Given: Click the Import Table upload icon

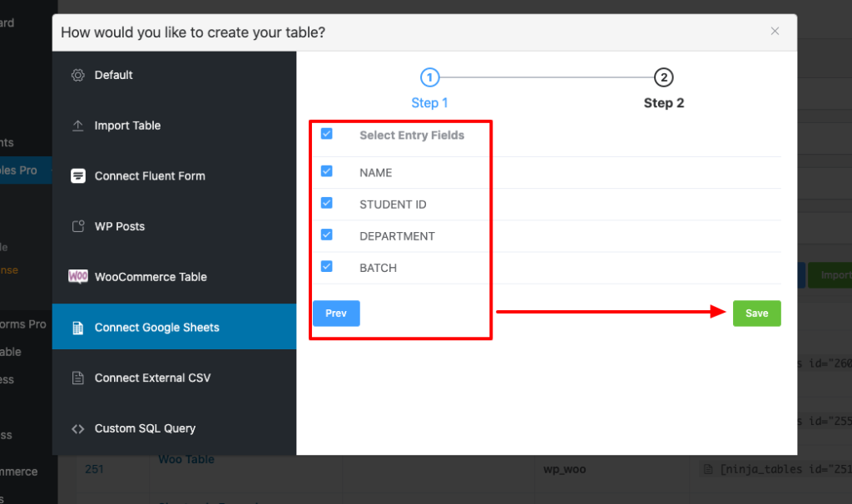Looking at the screenshot, I should click(x=77, y=126).
